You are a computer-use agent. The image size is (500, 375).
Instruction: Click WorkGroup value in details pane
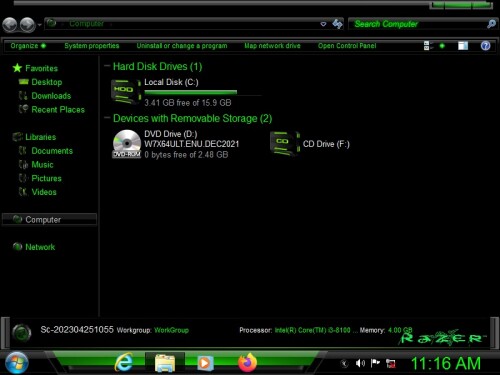coord(171,330)
